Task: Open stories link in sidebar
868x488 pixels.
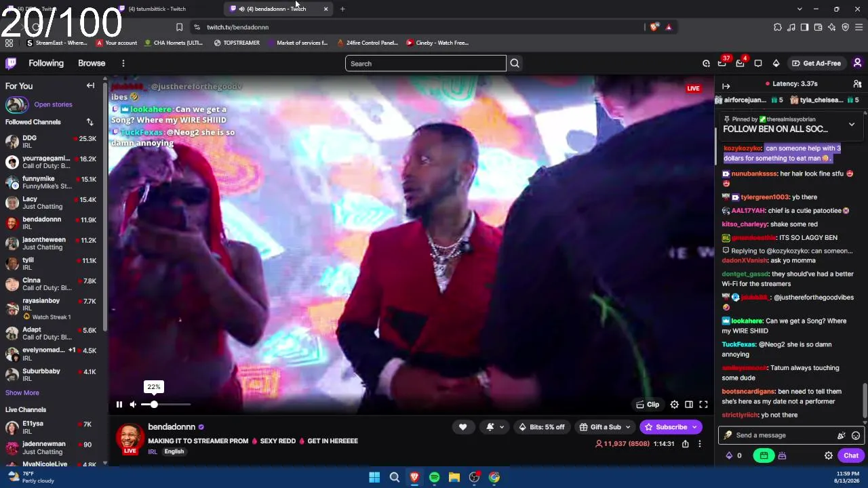Action: [53, 104]
